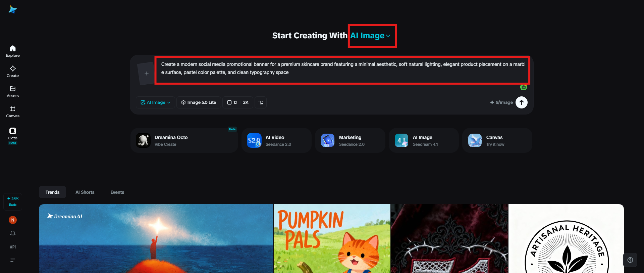This screenshot has width=644, height=273.
Task: Open the AI Image mode dropdown below prompt
Action: tap(156, 102)
